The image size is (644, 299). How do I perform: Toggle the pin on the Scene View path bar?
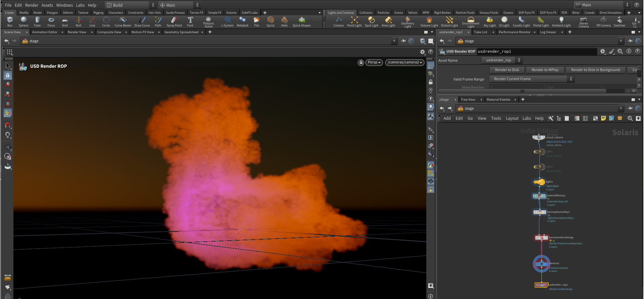[403, 41]
